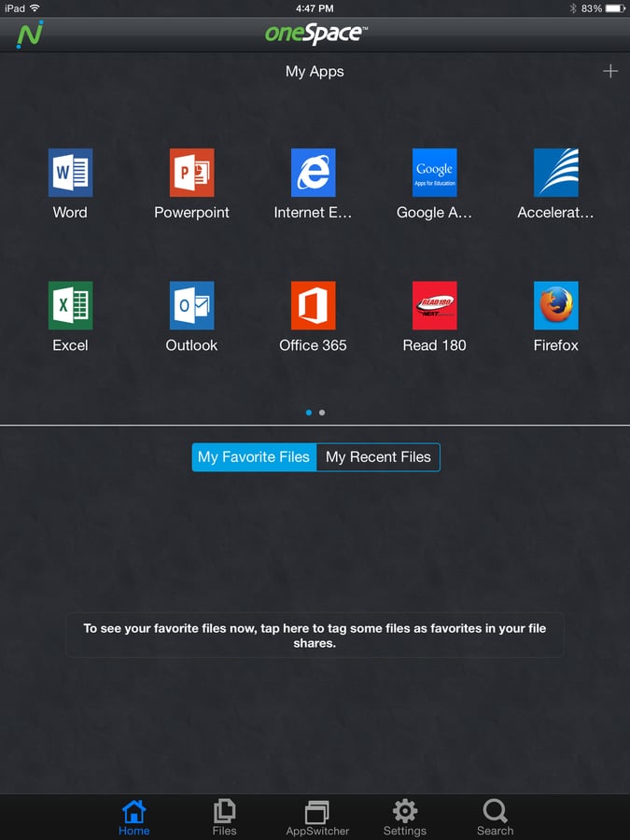Go to the Home tab
Image resolution: width=630 pixels, height=840 pixels.
(x=133, y=818)
